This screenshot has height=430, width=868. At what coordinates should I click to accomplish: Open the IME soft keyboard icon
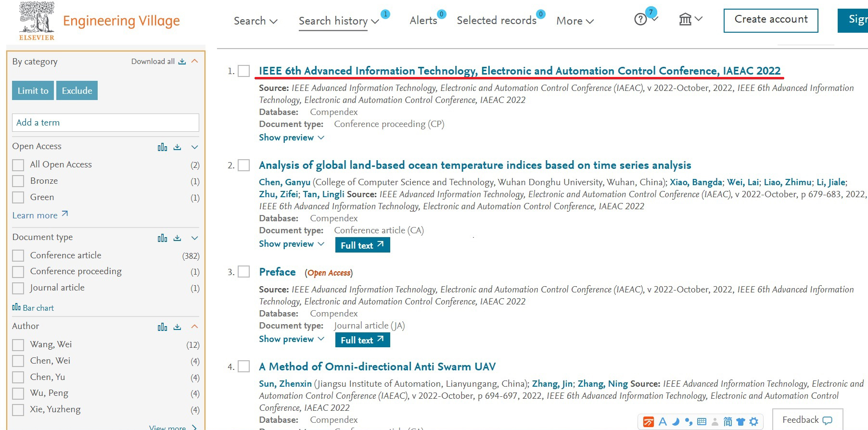[x=702, y=422]
